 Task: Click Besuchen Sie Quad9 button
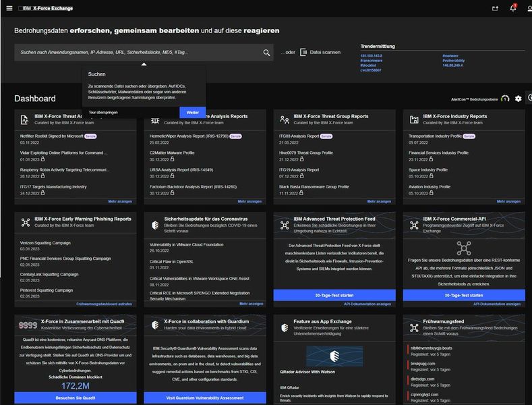(x=76, y=398)
